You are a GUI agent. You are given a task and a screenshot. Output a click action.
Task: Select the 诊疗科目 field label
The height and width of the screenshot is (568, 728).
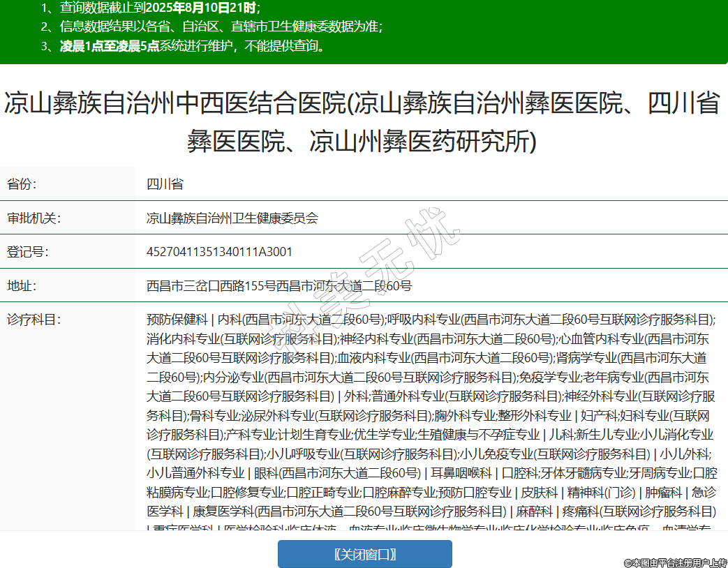click(34, 320)
